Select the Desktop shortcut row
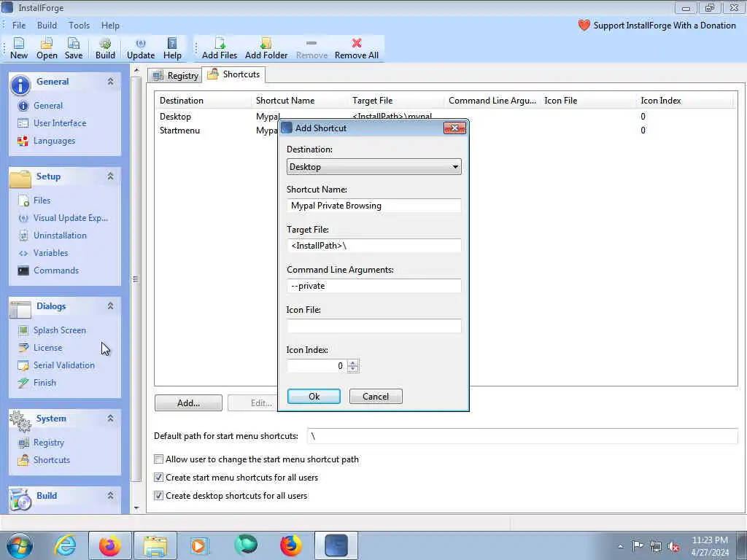This screenshot has height=560, width=747. click(x=446, y=117)
